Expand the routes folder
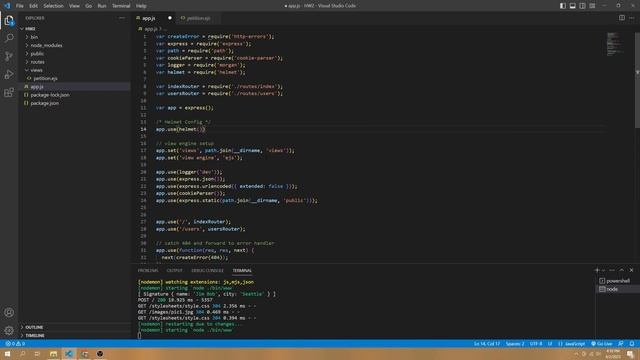 pyautogui.click(x=37, y=62)
